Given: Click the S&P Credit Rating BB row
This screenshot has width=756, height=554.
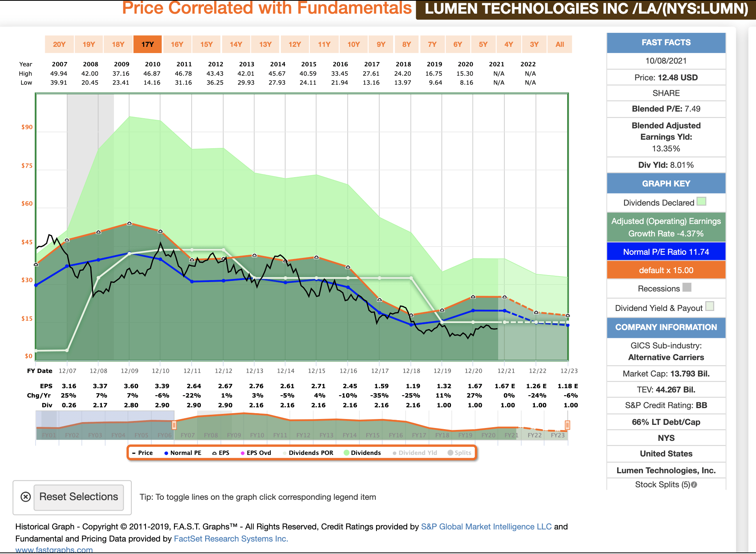Looking at the screenshot, I should coord(666,405).
